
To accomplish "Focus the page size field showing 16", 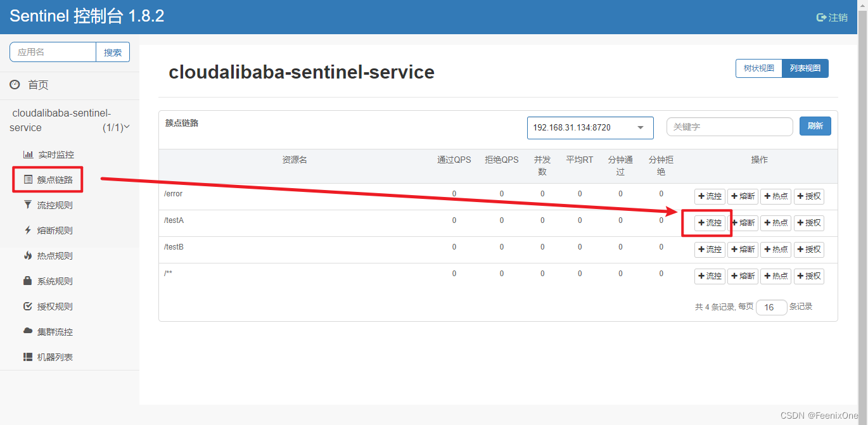I will [772, 307].
